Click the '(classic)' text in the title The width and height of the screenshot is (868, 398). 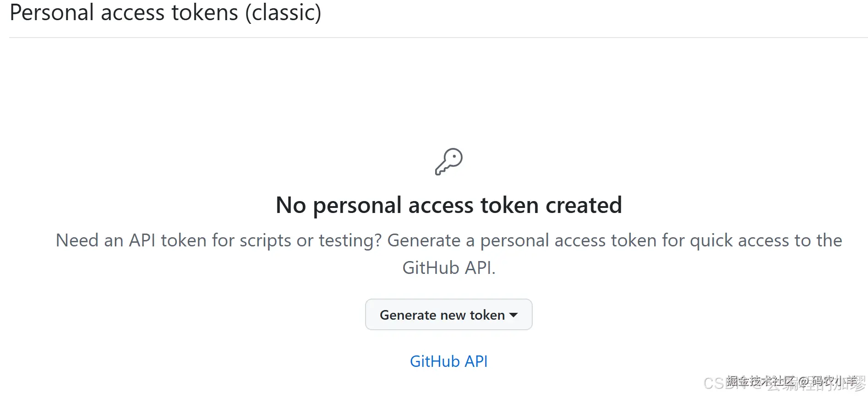pos(283,12)
